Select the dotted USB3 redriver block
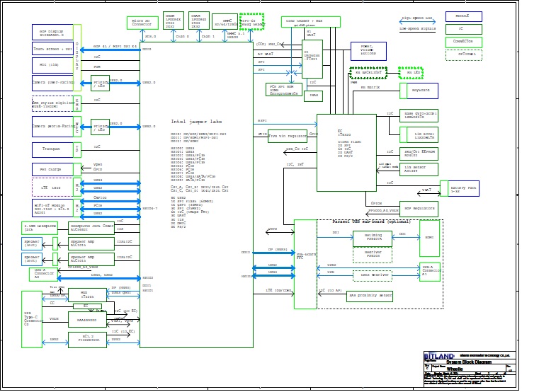556x392 pixels. [373, 275]
